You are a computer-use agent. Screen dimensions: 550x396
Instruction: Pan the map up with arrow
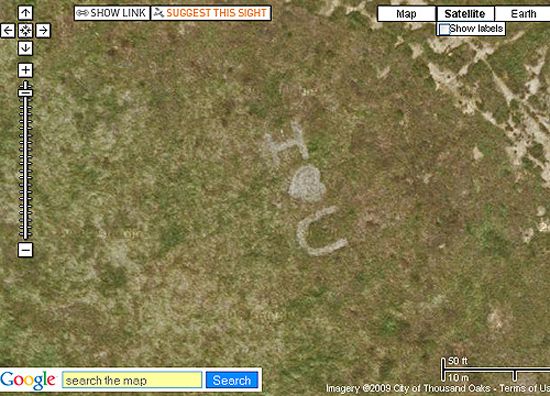tap(25, 13)
